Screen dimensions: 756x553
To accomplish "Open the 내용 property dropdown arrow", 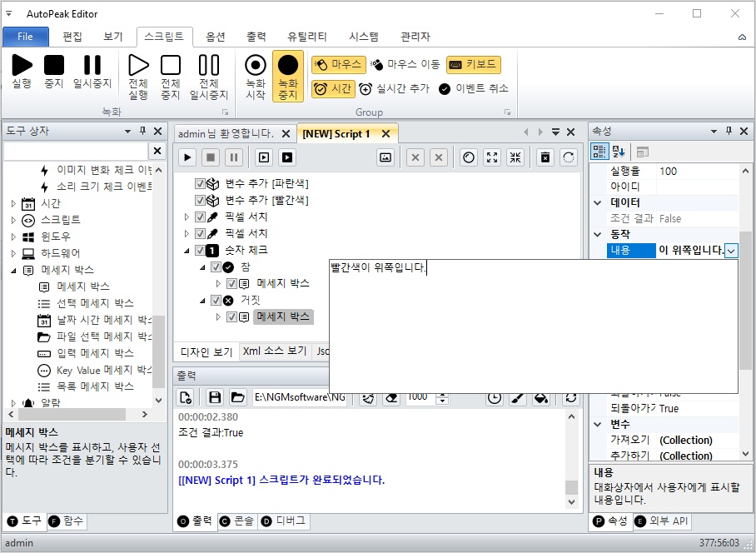I will coord(731,251).
